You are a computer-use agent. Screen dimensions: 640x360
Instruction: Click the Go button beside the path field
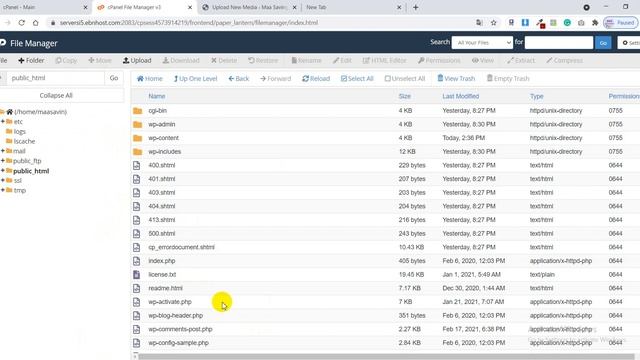(114, 78)
